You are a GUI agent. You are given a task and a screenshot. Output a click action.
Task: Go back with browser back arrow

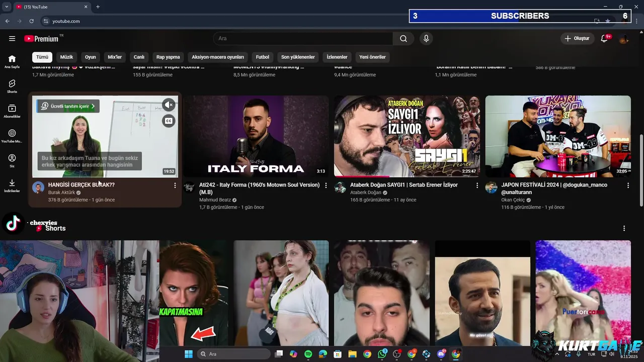[7, 21]
